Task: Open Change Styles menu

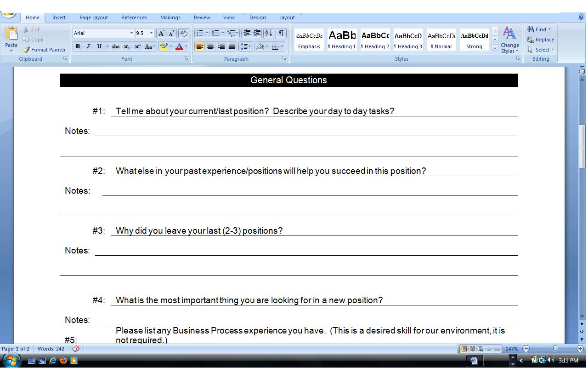Action: coord(509,40)
